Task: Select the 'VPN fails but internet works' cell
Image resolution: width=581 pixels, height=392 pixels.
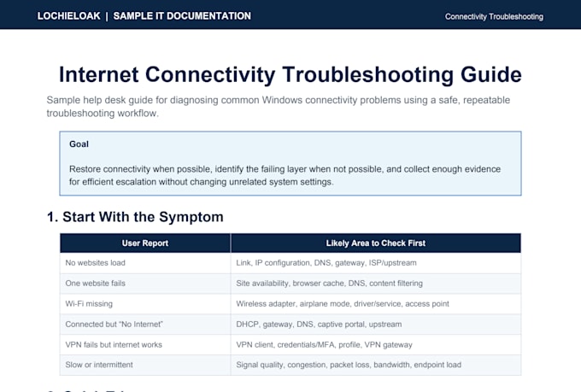Action: (145, 344)
